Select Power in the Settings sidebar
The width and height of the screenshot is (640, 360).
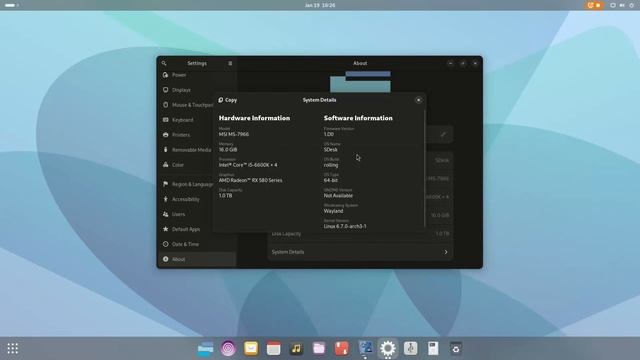tap(197, 75)
